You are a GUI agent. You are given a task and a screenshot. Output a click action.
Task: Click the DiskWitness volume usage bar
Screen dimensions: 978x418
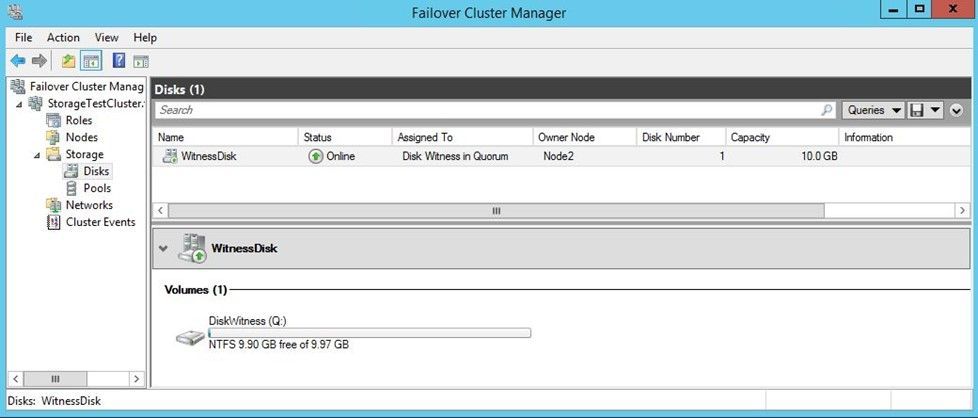(x=369, y=333)
